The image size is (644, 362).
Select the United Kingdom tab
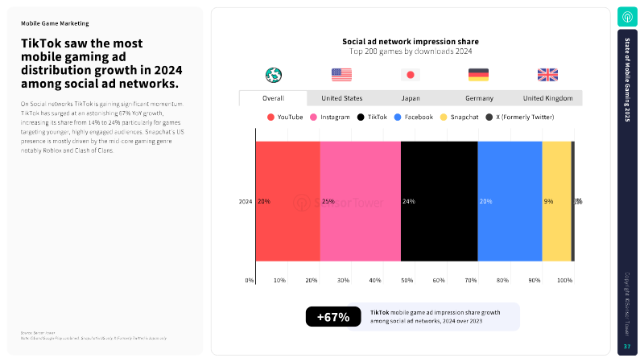(x=548, y=98)
